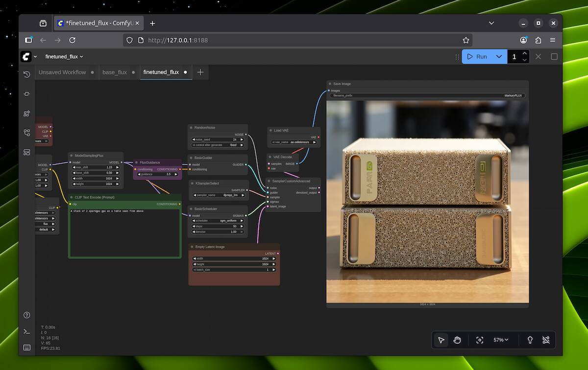This screenshot has width=588, height=370.
Task: Collapse the FluxGuidance node via its dot
Action: [x=136, y=162]
